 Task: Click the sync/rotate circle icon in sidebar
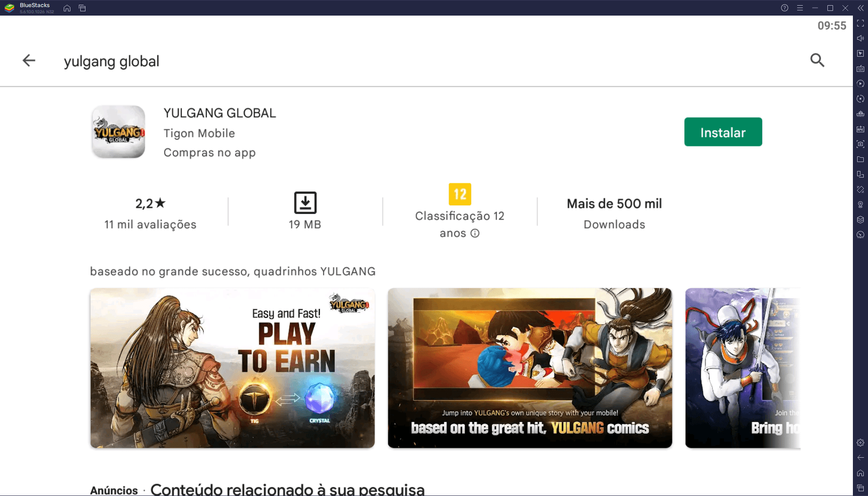tap(860, 99)
